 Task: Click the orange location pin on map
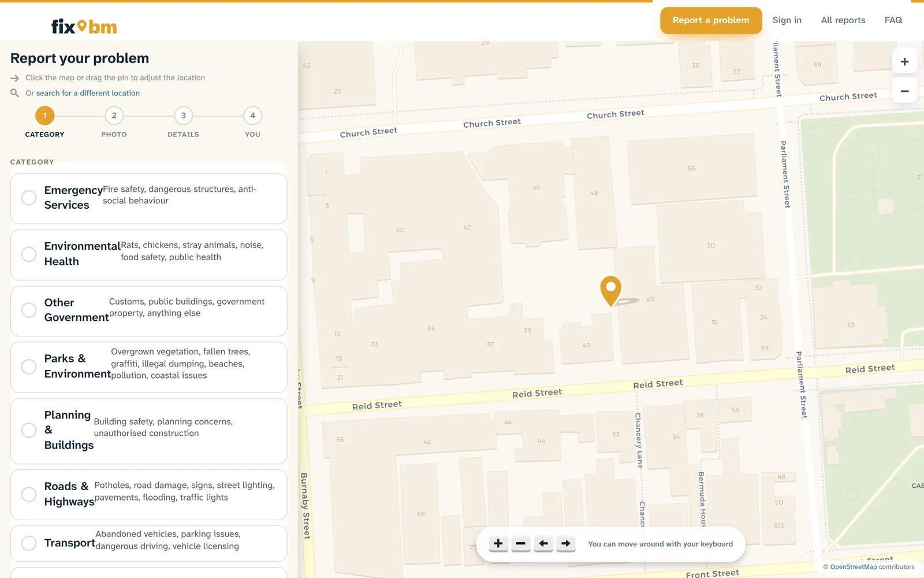(x=610, y=291)
